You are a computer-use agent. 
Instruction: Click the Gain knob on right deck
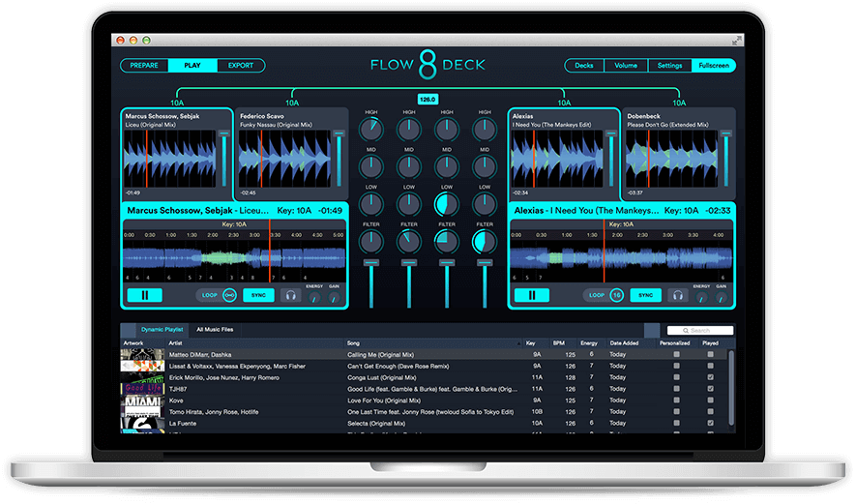click(x=721, y=297)
